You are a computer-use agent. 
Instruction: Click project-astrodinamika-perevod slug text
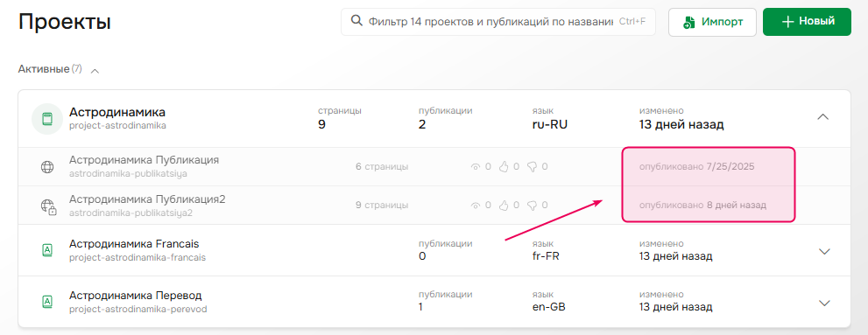click(138, 309)
